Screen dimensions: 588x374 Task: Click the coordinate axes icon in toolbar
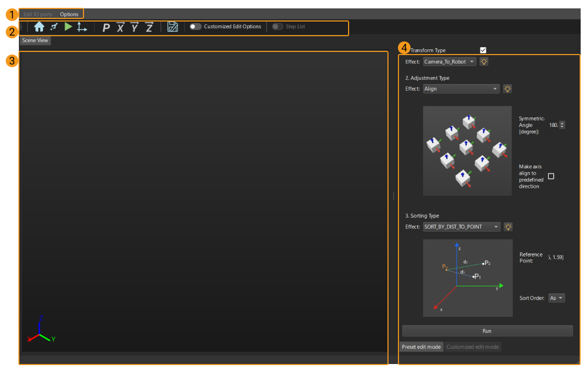tap(82, 27)
